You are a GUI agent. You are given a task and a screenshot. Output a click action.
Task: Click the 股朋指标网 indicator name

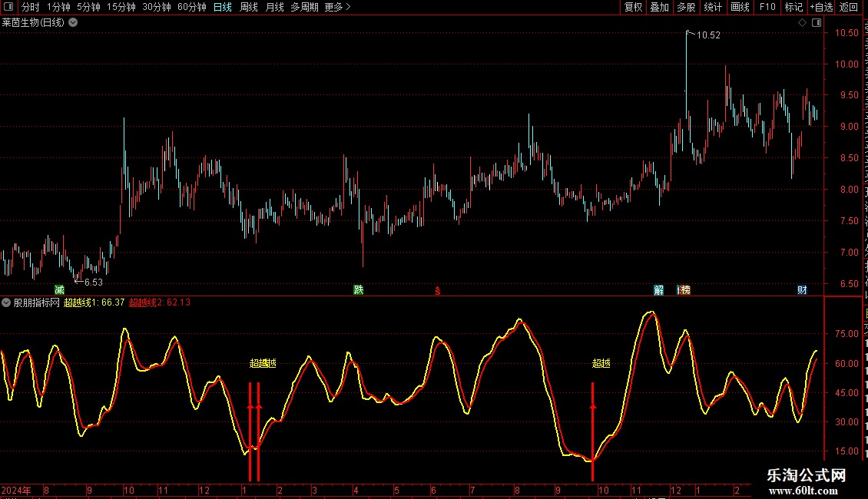click(x=37, y=302)
